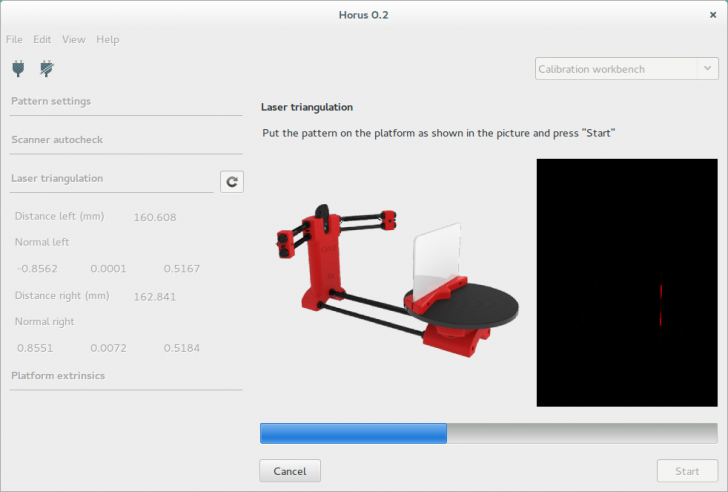The image size is (728, 492).
Task: Open the File menu
Action: click(14, 39)
